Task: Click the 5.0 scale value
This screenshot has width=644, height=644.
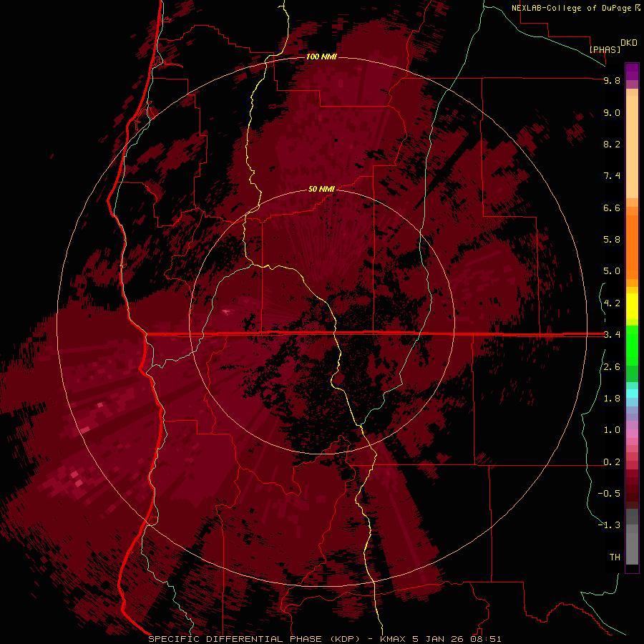Action: 612,271
